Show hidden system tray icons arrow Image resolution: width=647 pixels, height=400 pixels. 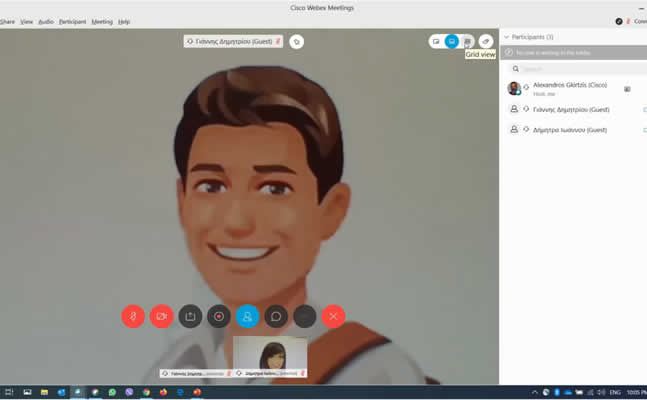(535, 393)
